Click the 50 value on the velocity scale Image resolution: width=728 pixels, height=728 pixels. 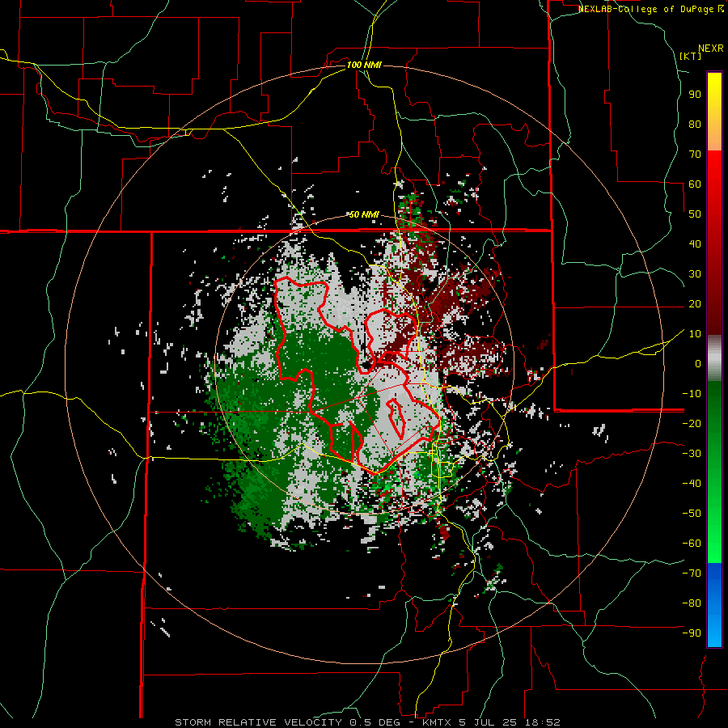click(695, 214)
